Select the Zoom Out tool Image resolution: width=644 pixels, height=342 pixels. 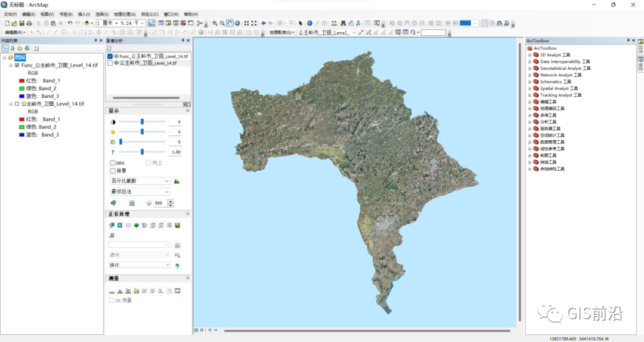(222, 23)
